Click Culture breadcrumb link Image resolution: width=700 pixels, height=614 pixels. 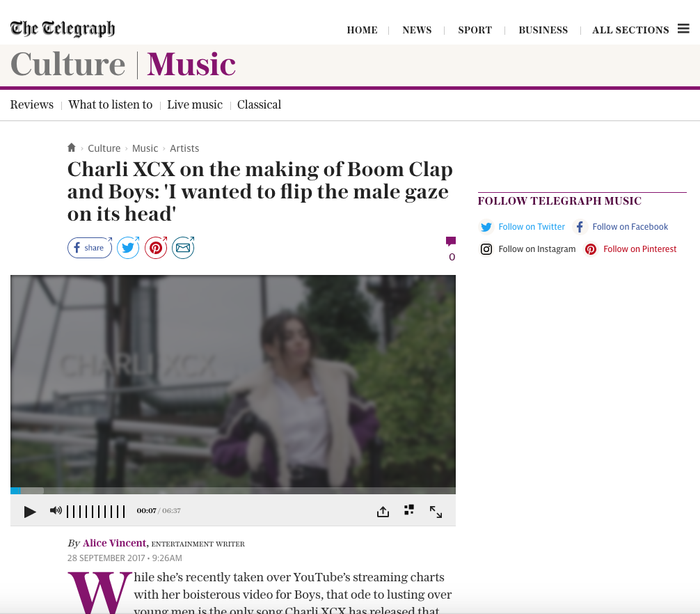[104, 148]
